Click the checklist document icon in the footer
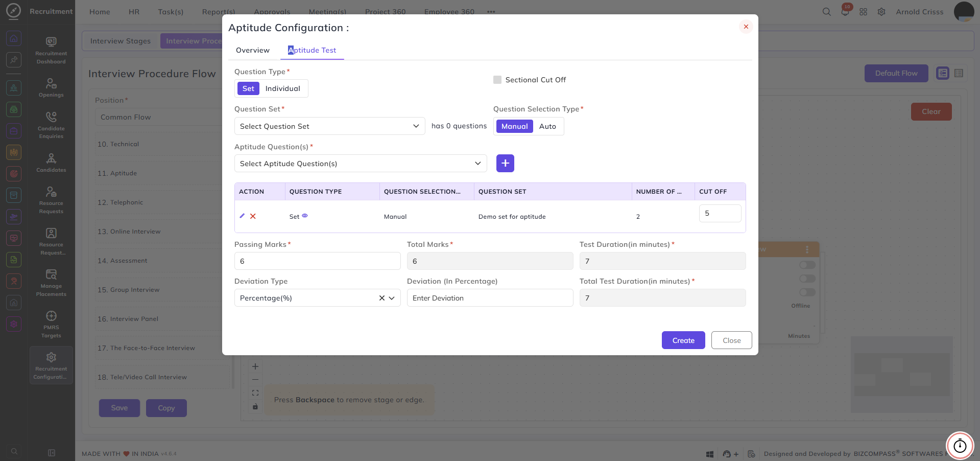The height and width of the screenshot is (461, 980). click(751, 454)
